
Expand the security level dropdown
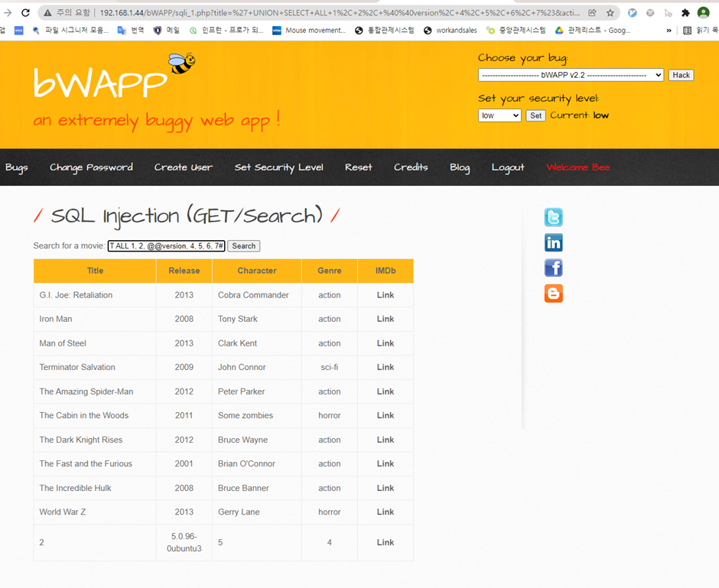[x=499, y=115]
